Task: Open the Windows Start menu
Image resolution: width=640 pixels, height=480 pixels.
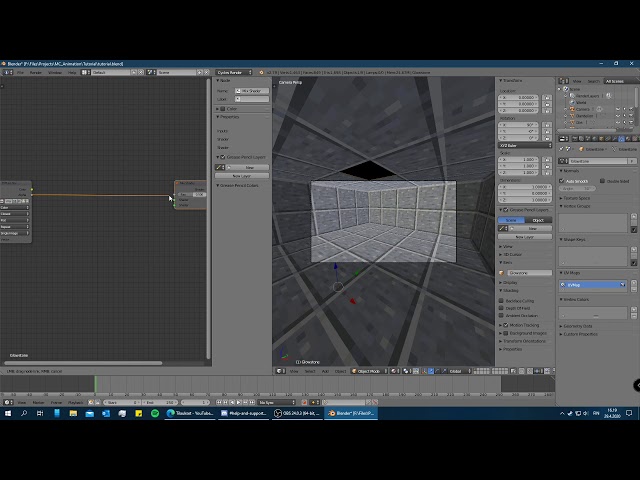Action: pos(8,413)
